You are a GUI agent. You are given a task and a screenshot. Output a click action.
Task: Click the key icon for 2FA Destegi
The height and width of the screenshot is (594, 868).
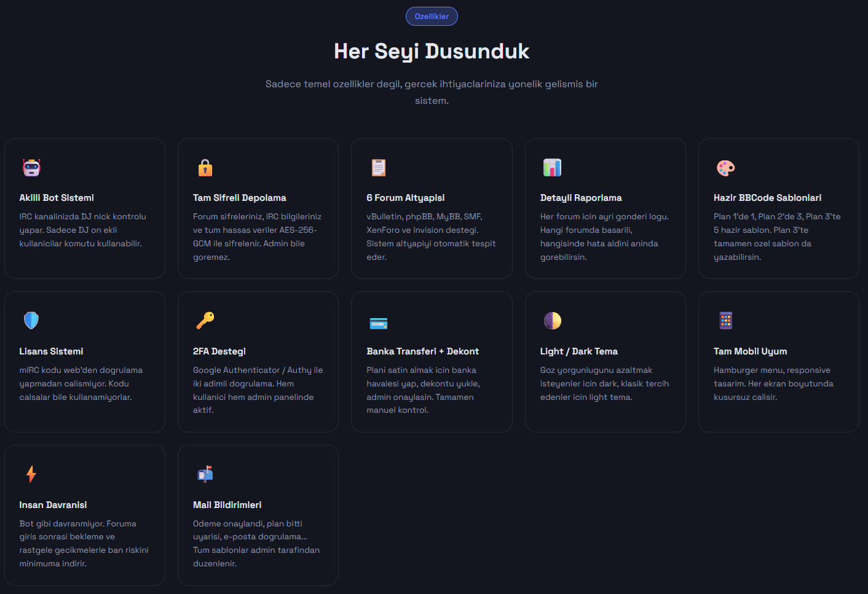click(205, 321)
